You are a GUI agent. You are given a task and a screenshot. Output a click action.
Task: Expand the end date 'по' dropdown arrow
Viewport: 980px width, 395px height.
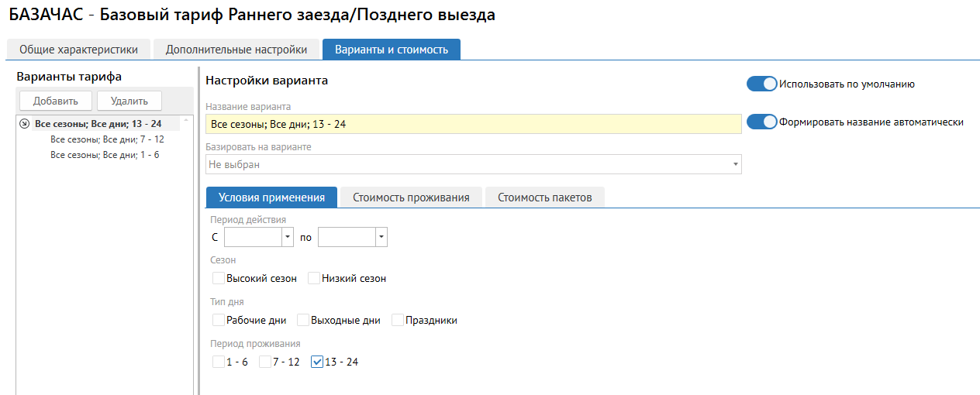[381, 237]
